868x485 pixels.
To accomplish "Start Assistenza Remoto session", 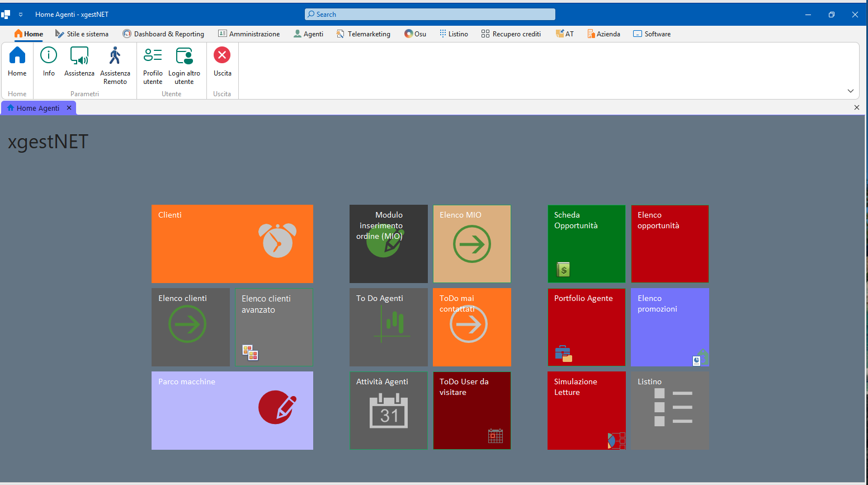I will 115,65.
